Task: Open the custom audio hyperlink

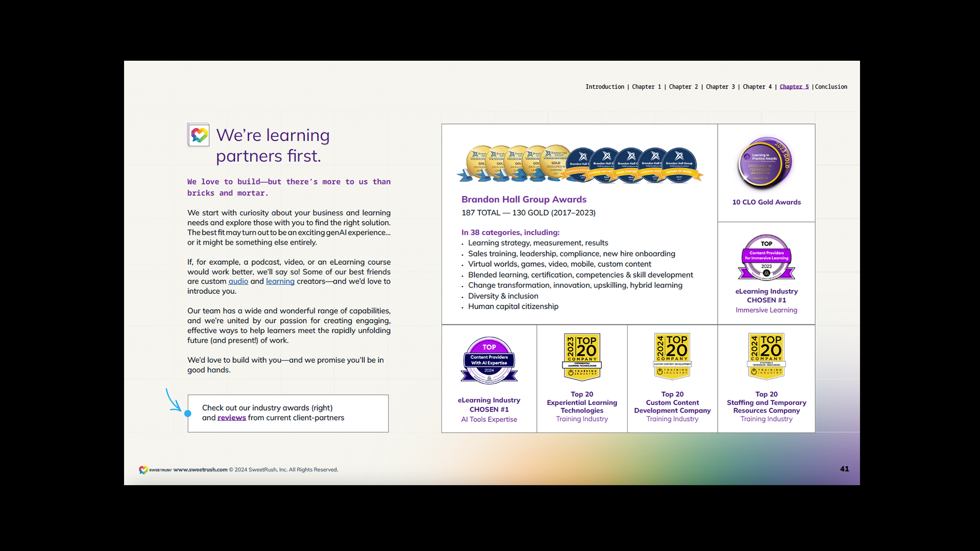Action: [238, 282]
